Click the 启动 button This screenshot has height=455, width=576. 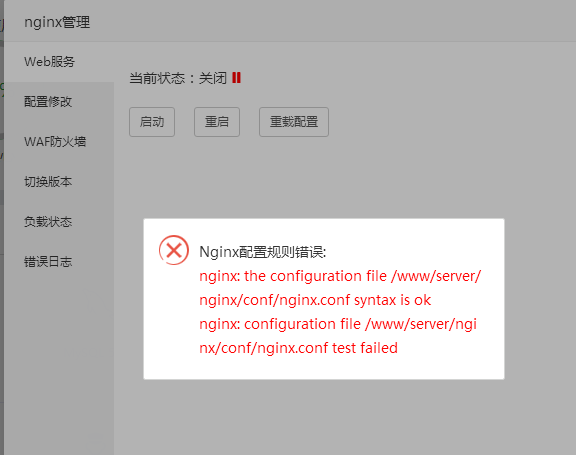pyautogui.click(x=152, y=122)
